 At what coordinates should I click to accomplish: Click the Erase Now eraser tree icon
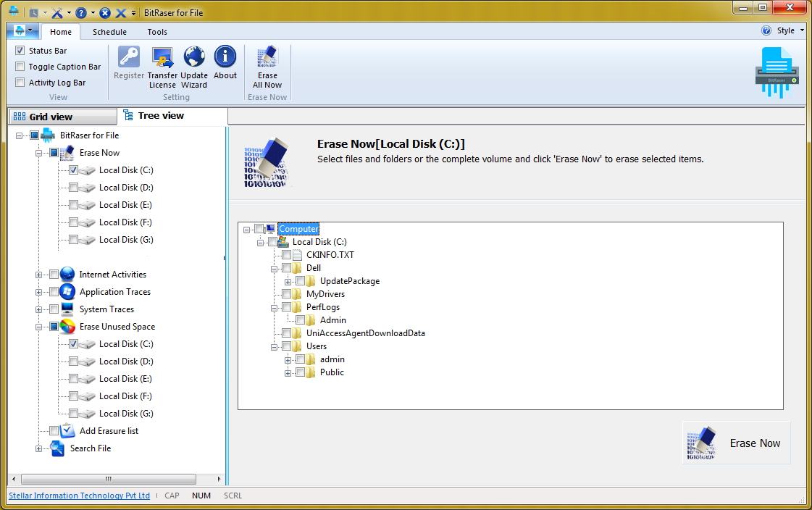pos(67,153)
